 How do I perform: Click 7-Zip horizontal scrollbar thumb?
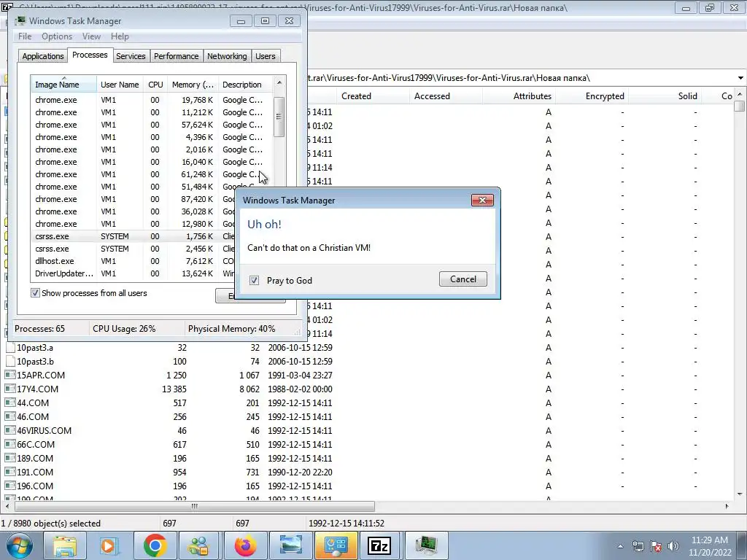pos(193,506)
